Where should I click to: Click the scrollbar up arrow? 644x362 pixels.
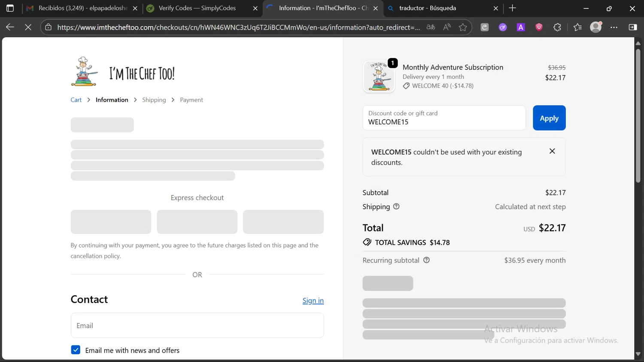click(638, 43)
